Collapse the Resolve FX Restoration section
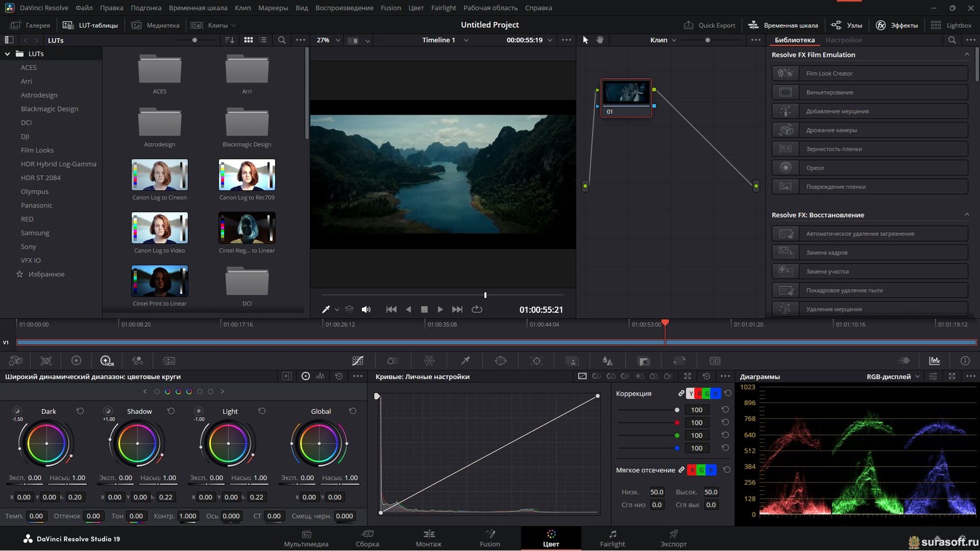Screen dimensions: 980x551 (x=966, y=215)
